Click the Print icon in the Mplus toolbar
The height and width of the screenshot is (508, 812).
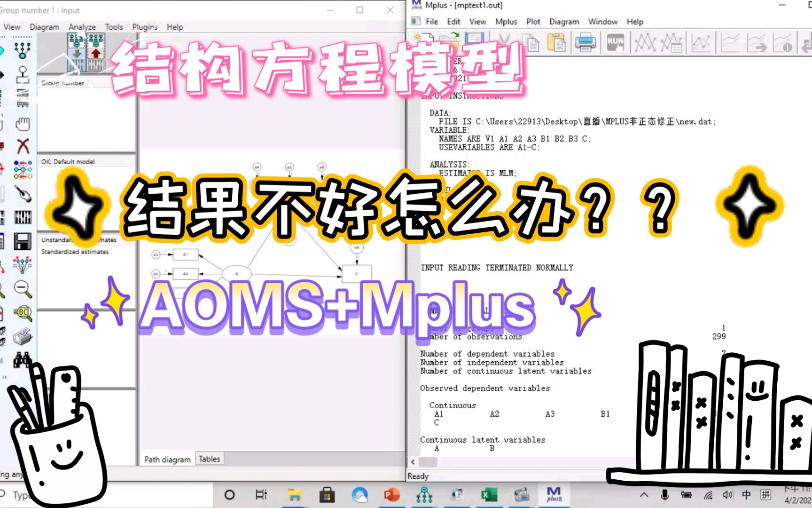click(585, 42)
